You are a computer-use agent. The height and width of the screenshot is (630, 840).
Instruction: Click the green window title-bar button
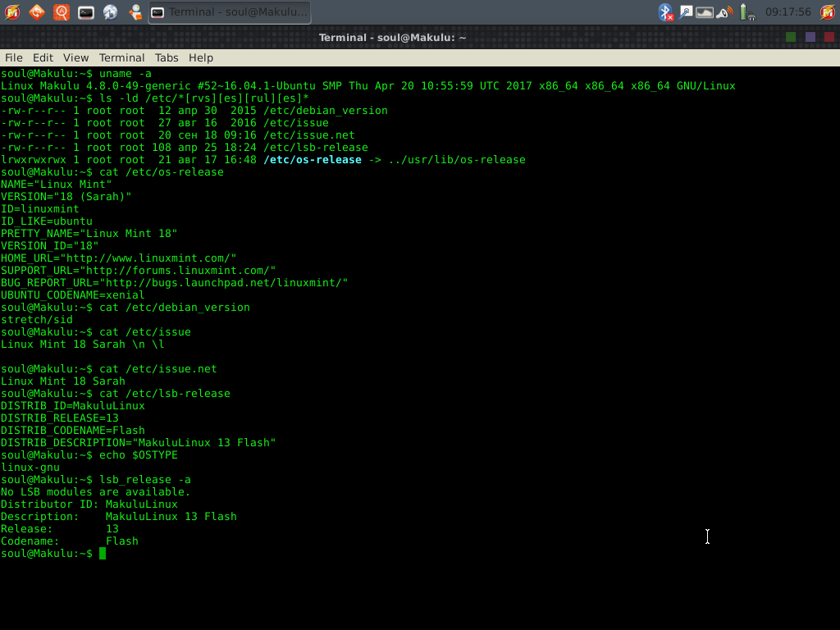pyautogui.click(x=791, y=36)
